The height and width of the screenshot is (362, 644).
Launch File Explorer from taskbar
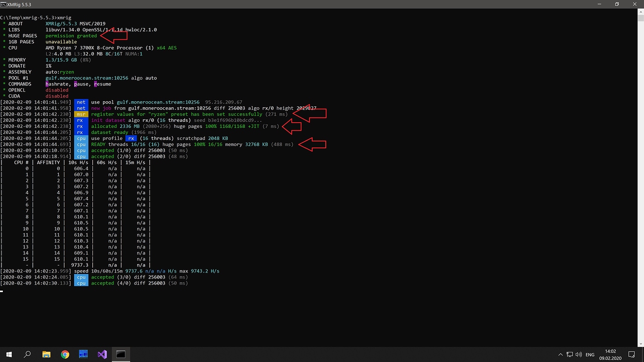pyautogui.click(x=46, y=355)
